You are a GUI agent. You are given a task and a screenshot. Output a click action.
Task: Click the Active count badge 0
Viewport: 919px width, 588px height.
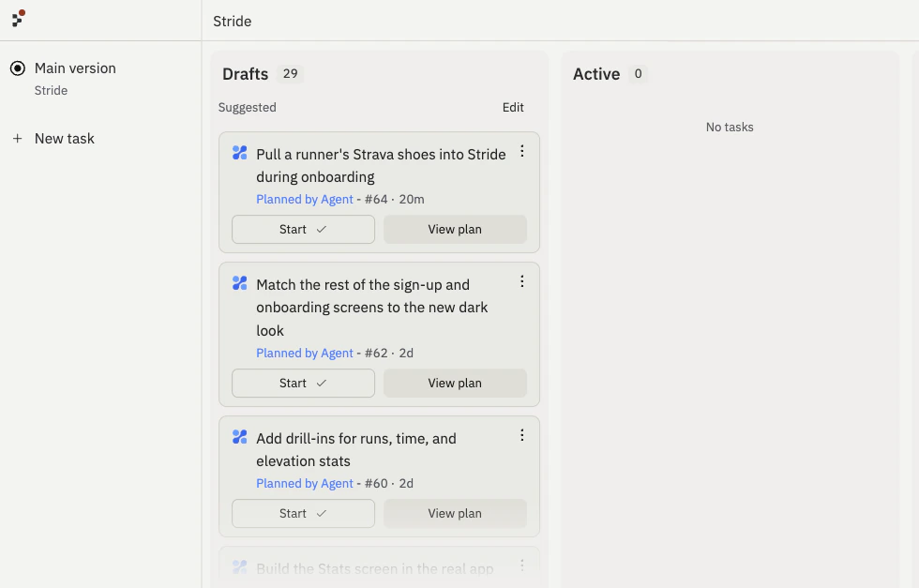click(x=638, y=73)
